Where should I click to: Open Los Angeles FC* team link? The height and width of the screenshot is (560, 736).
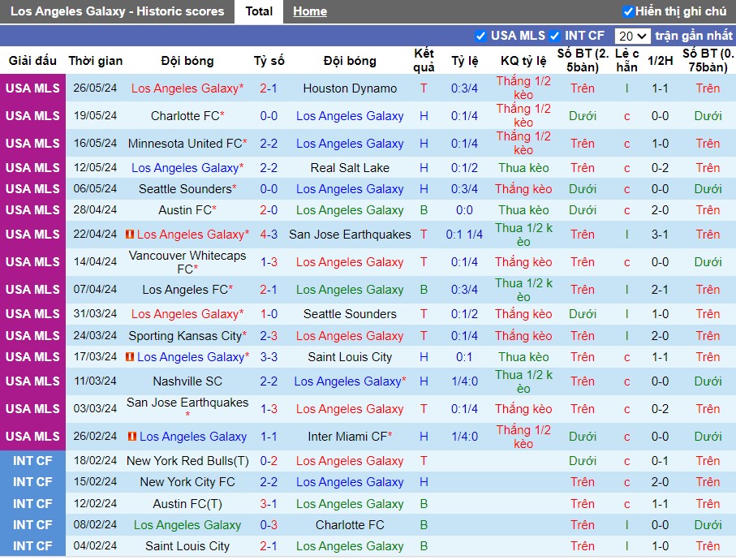coord(187,290)
